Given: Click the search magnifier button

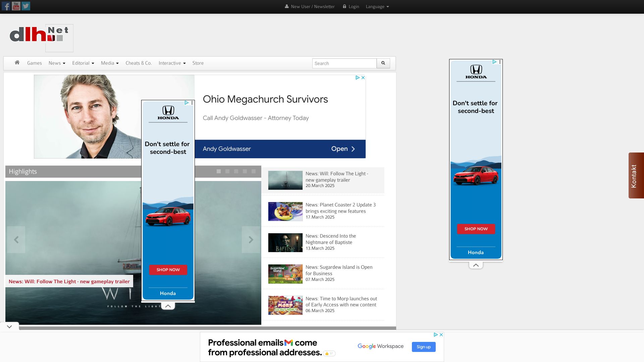Looking at the screenshot, I should coord(383,63).
